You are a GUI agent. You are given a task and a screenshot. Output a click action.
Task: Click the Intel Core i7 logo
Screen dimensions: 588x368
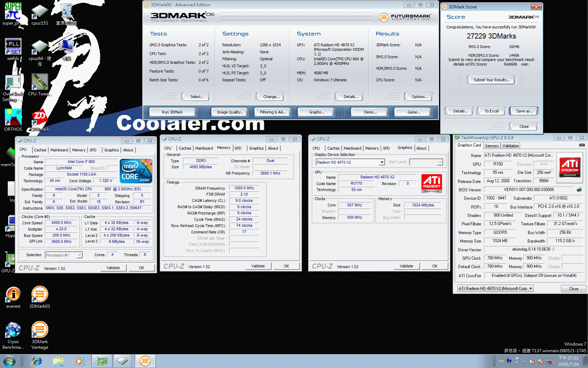(x=136, y=171)
